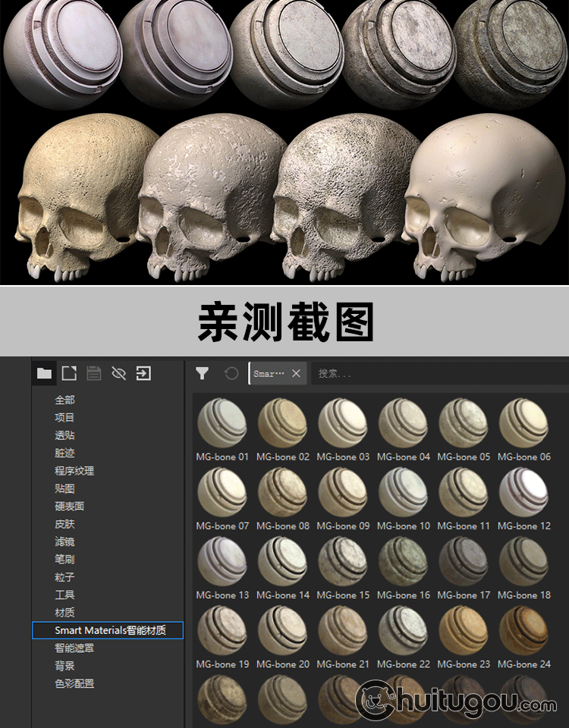
Task: Select the MG-bone 24 material thumbnail
Action: point(524,631)
